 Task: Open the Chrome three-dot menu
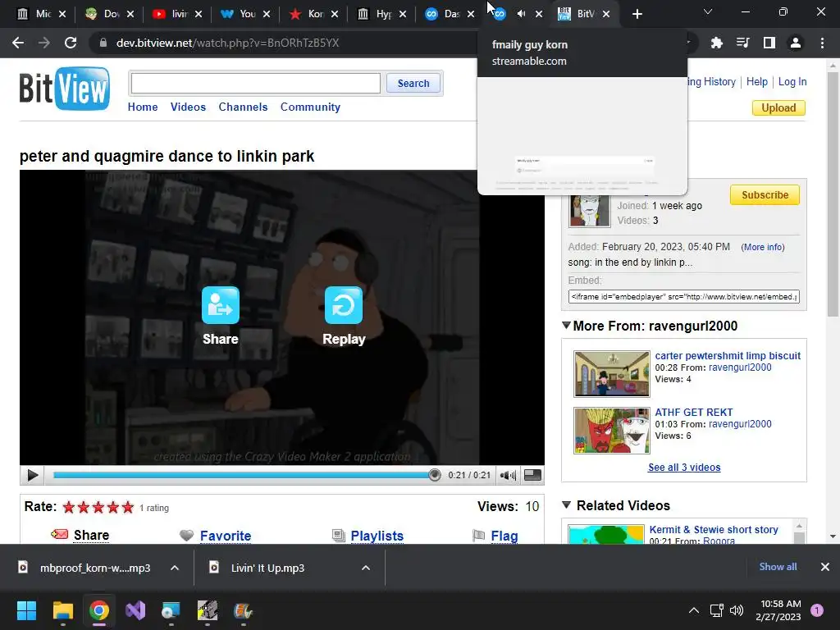[x=822, y=43]
